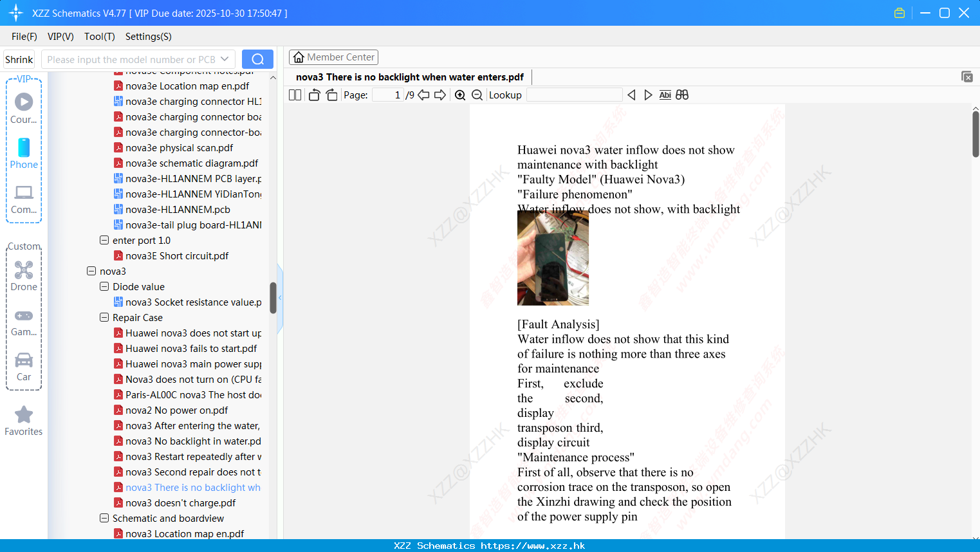980x552 pixels.
Task: Click the XZZ app logo
Action: [16, 13]
